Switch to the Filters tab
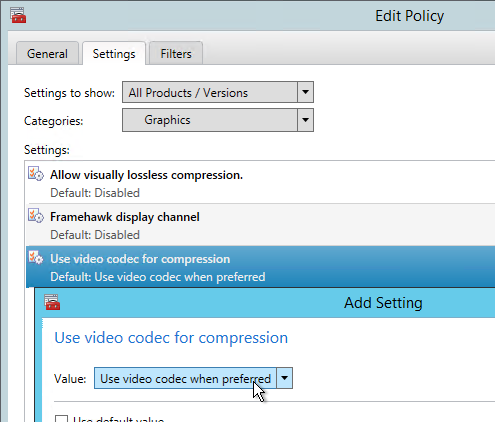Image resolution: width=495 pixels, height=422 pixels. coord(176,53)
